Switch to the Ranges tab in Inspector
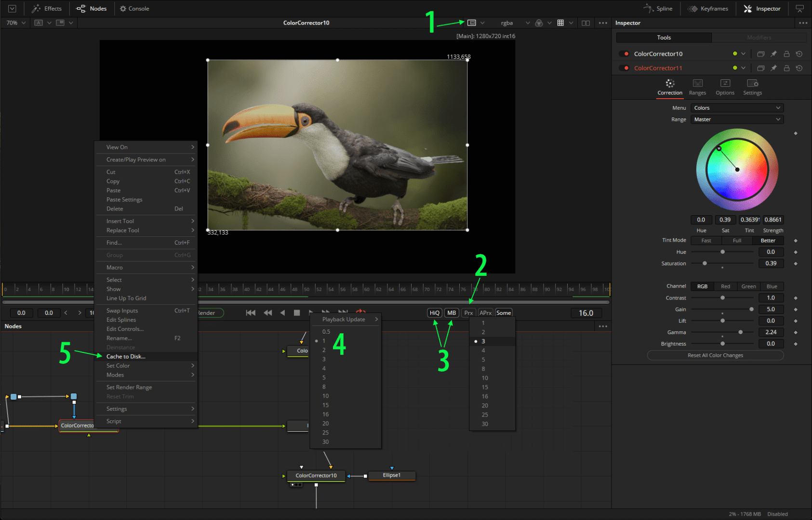 tap(697, 87)
